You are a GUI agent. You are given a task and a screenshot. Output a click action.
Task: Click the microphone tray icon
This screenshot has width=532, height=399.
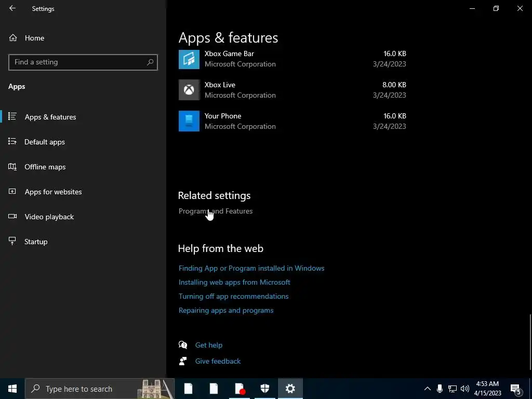440,389
